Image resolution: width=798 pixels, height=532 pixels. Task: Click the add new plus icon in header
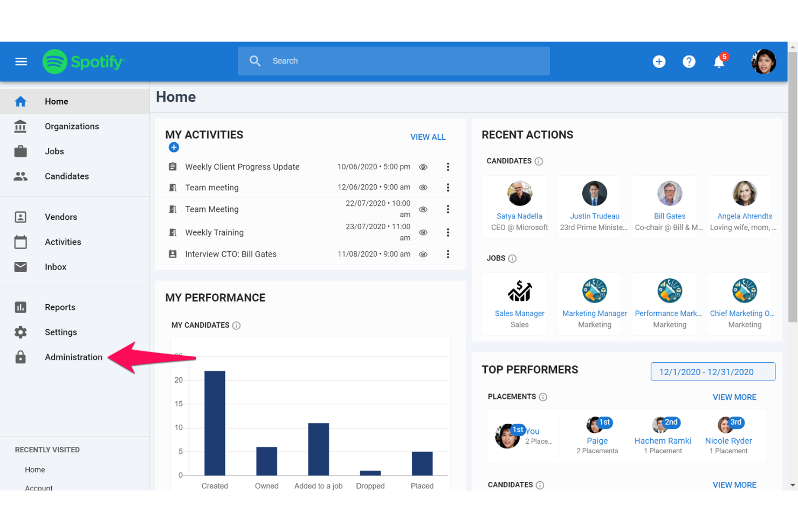click(x=659, y=61)
